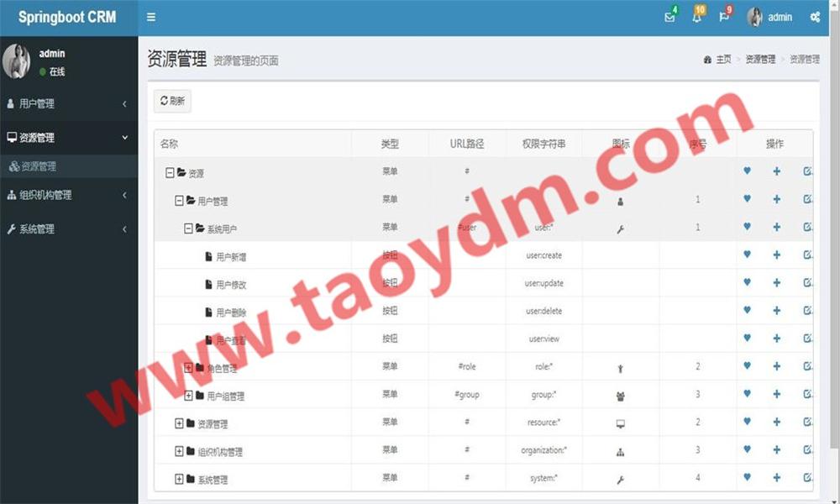Click the Springboot CRM logo
Image resolution: width=840 pixels, height=504 pixels.
click(x=67, y=17)
